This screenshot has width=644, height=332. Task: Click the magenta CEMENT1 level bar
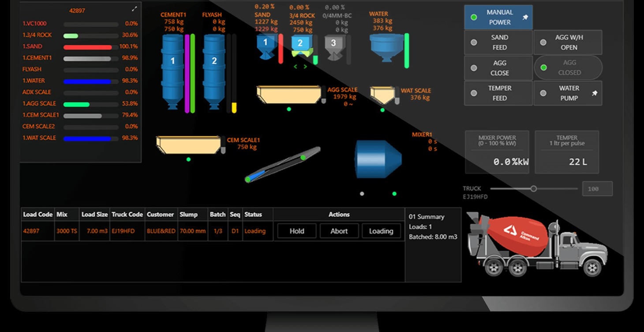tap(187, 73)
